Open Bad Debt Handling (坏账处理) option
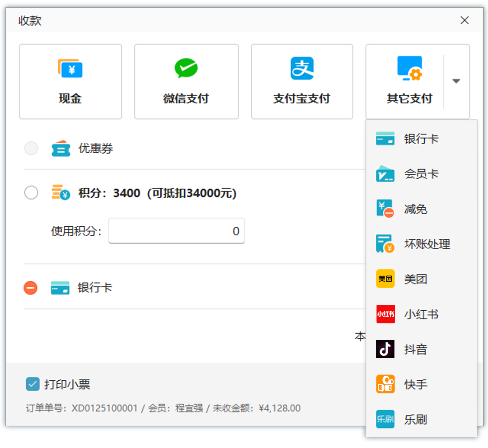Image resolution: width=488 pixels, height=448 pixels. click(427, 244)
